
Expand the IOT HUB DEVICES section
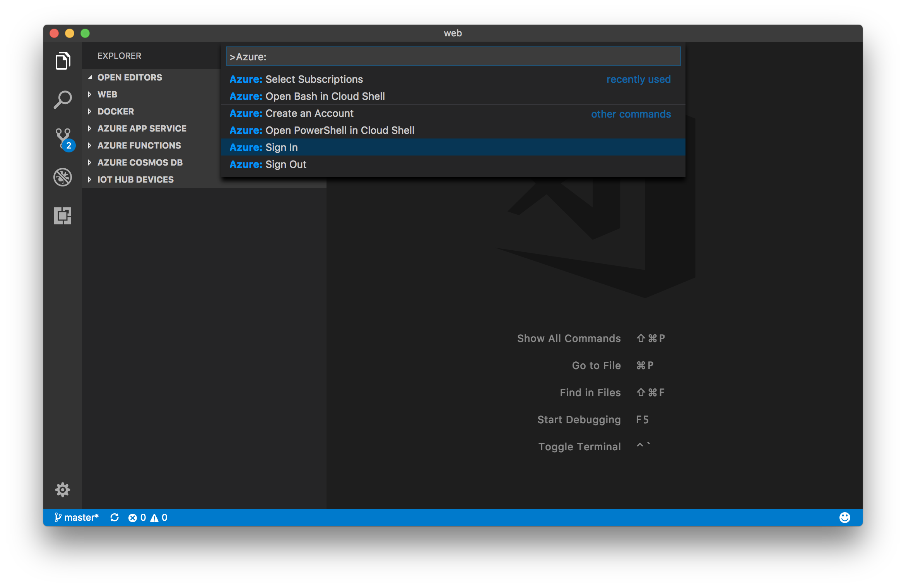135,179
